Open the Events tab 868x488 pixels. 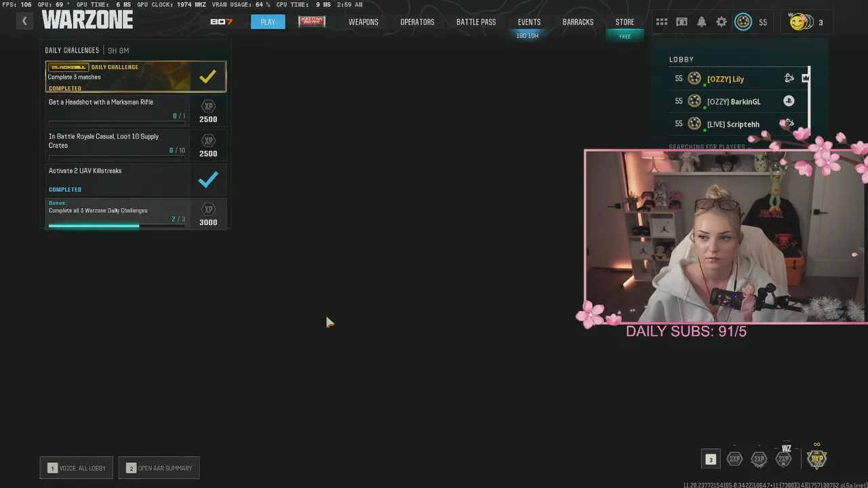529,22
